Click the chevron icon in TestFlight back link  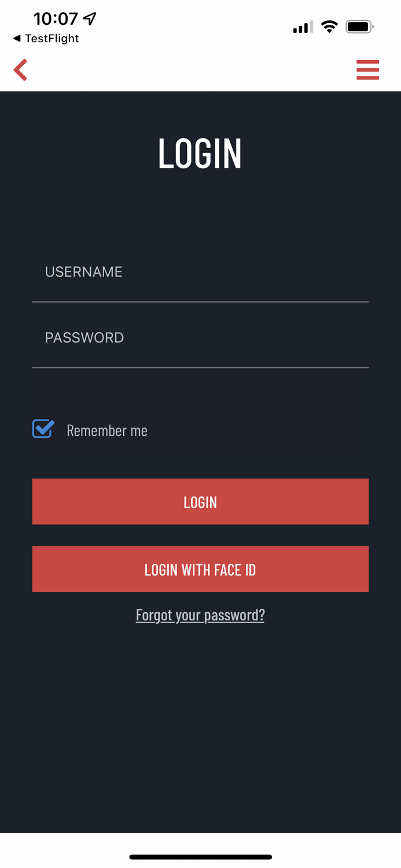click(16, 38)
